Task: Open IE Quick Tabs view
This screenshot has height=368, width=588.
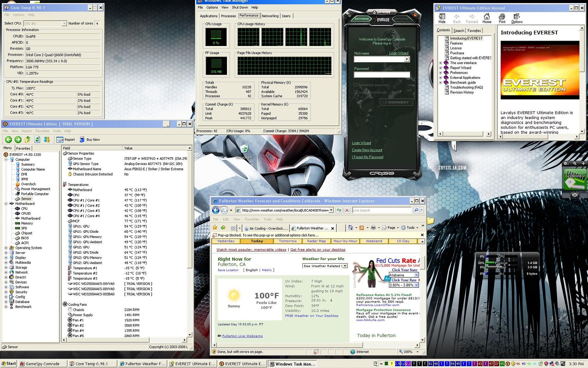Action: pos(233,228)
